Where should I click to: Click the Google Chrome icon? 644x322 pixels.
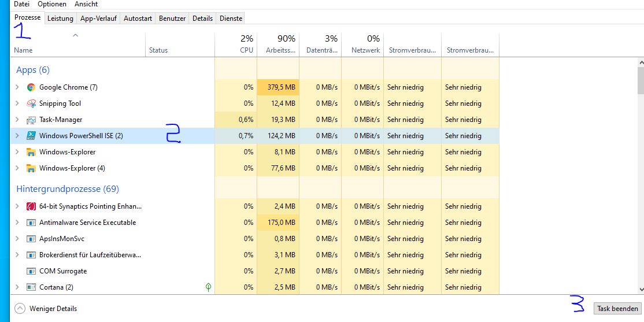pos(31,87)
